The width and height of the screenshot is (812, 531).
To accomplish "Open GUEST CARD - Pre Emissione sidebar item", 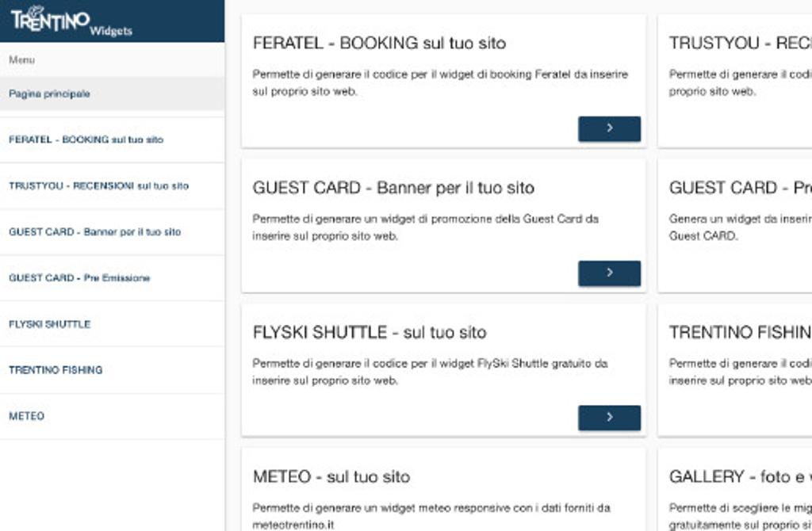I will [x=112, y=278].
